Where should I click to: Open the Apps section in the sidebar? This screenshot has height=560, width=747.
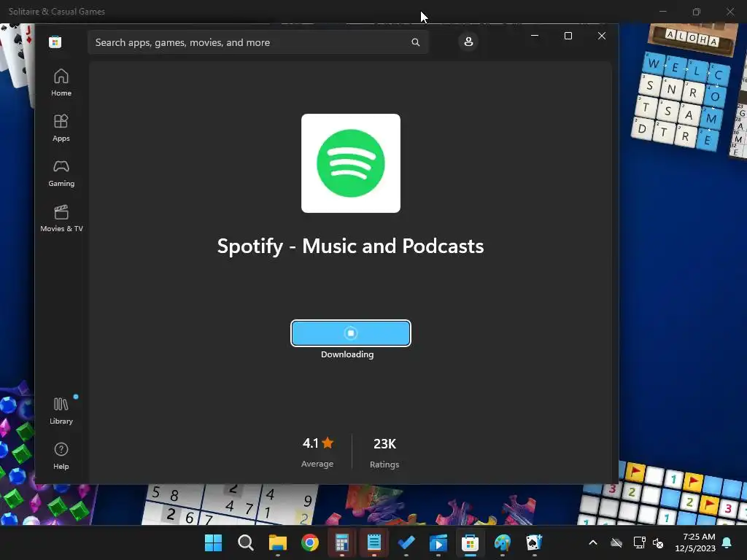coord(61,128)
